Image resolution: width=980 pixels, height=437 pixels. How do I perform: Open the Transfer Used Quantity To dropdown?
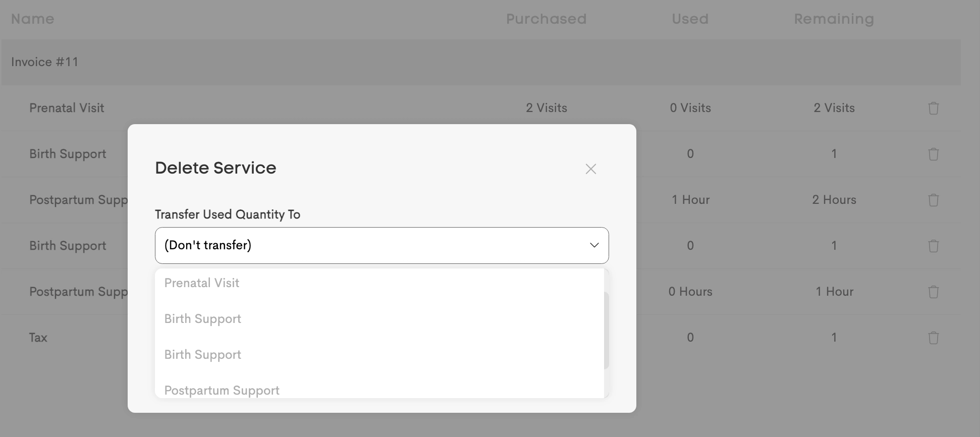point(382,245)
